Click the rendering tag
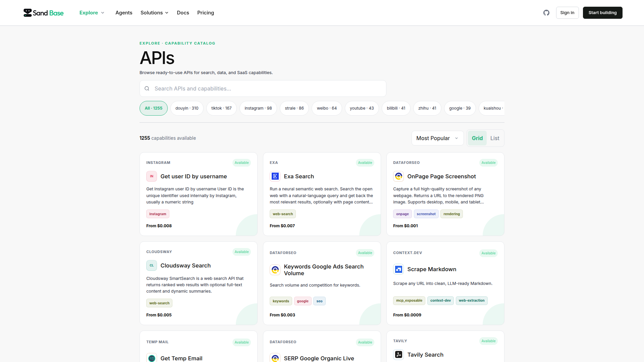 pyautogui.click(x=451, y=214)
